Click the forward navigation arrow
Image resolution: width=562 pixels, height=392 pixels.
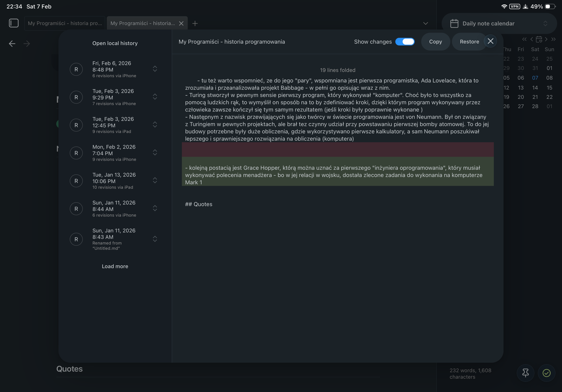(x=27, y=44)
